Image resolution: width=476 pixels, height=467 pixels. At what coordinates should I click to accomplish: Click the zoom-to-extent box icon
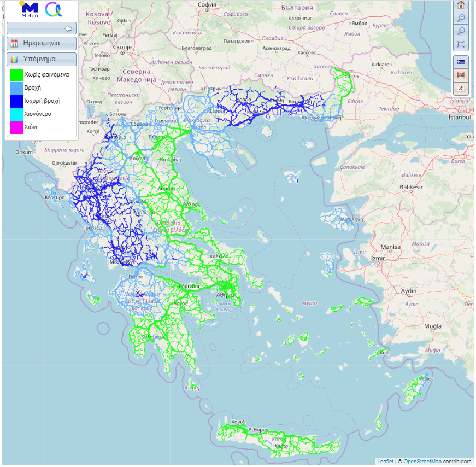click(x=461, y=44)
